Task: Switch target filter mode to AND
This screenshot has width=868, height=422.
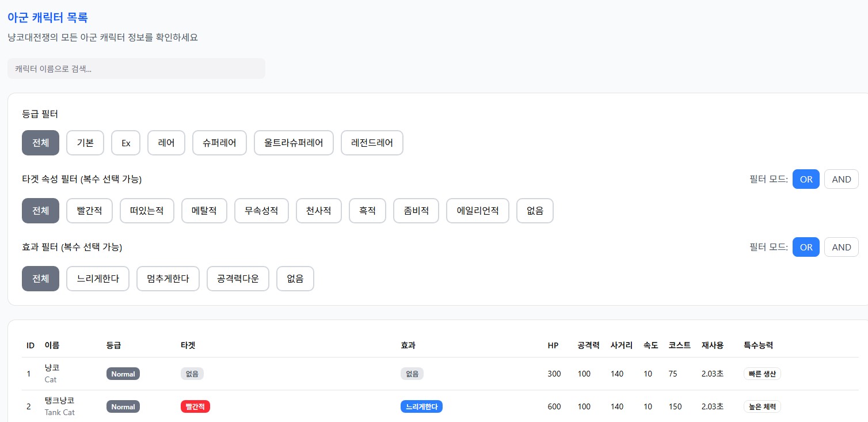Action: 841,179
